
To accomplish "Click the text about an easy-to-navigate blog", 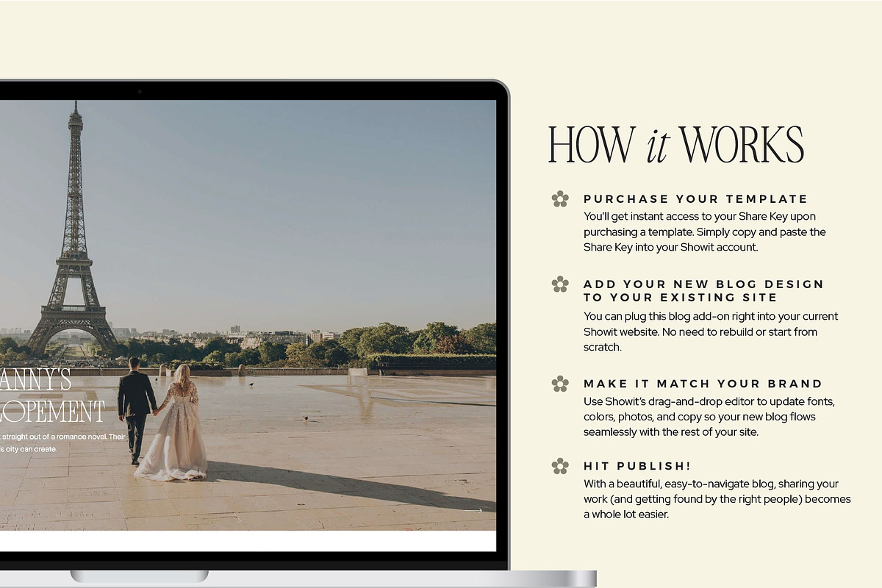I will pos(717,499).
